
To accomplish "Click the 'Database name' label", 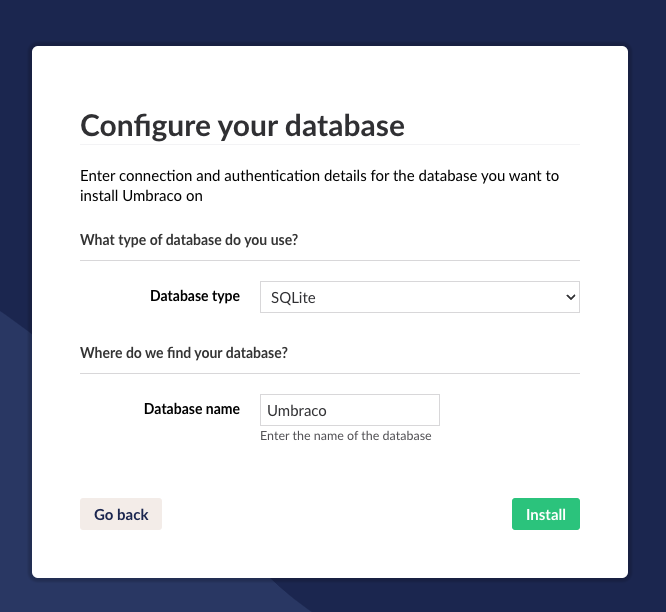I will click(192, 409).
